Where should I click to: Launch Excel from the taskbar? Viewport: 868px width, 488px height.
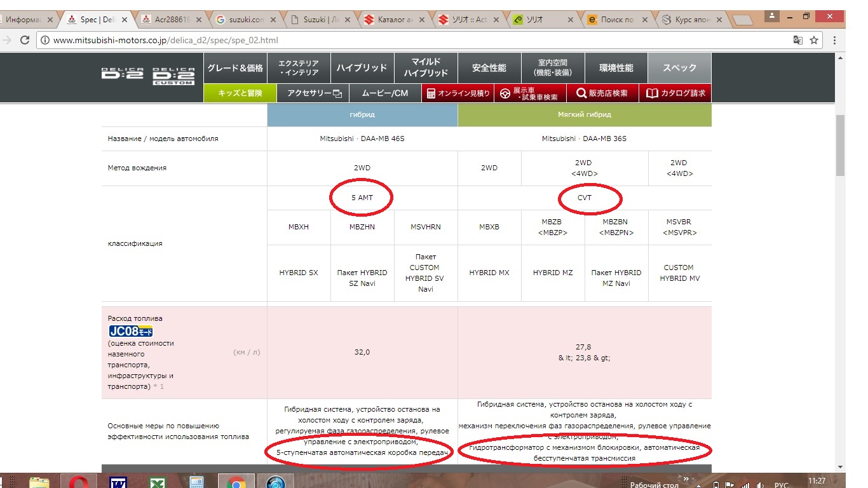[158, 483]
